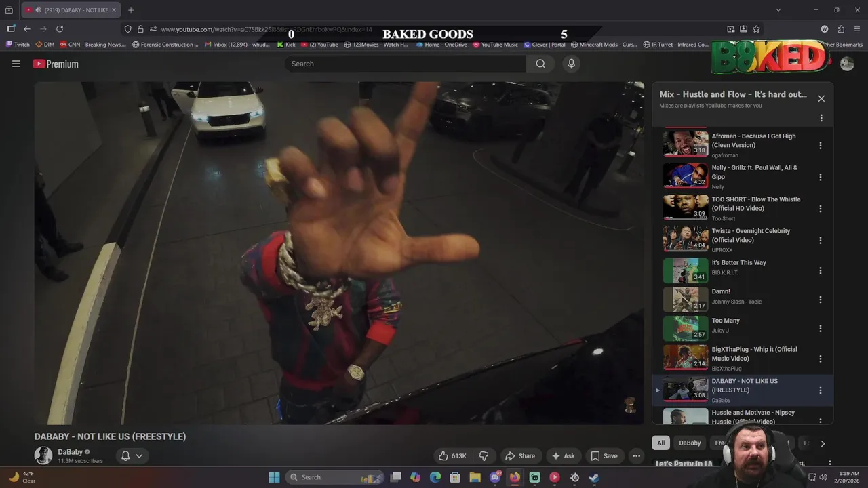Open the YouTube Music bookmark
The width and height of the screenshot is (868, 488).
[x=495, y=45]
